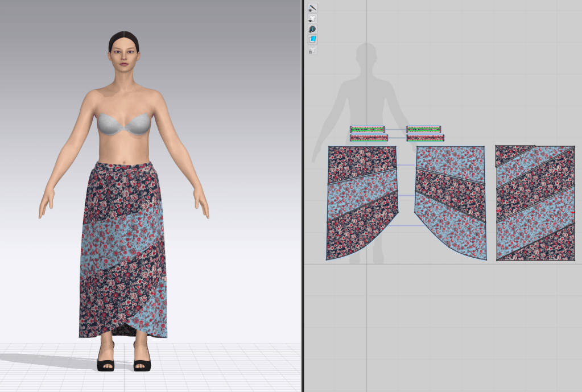Select the upper-left green waistband pattern piece
The image size is (582, 392).
click(x=368, y=129)
